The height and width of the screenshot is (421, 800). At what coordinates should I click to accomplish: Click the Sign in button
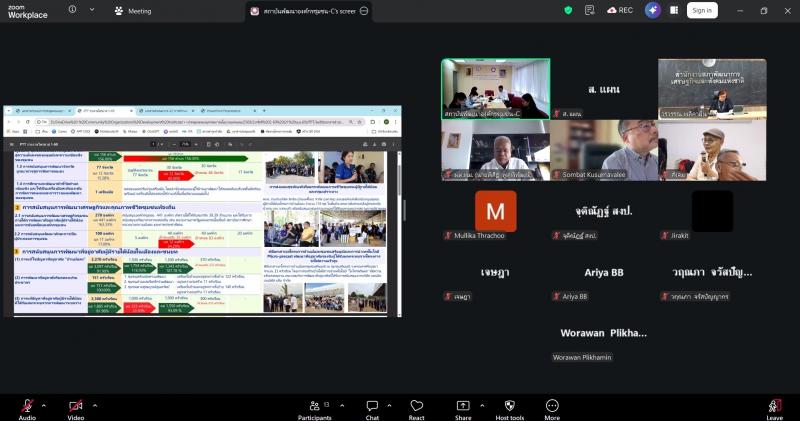pos(702,10)
